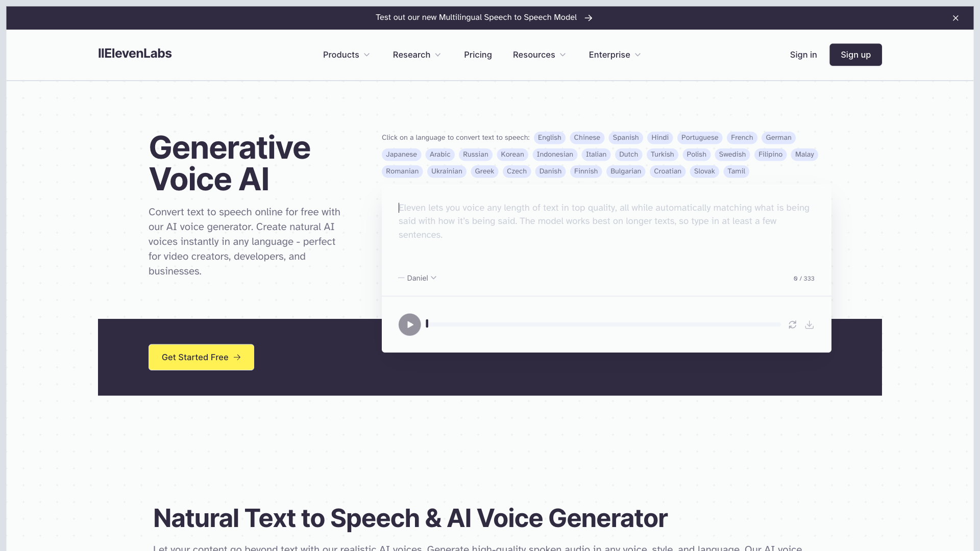Click Get Started Free button
Image resolution: width=980 pixels, height=551 pixels.
coord(201,357)
